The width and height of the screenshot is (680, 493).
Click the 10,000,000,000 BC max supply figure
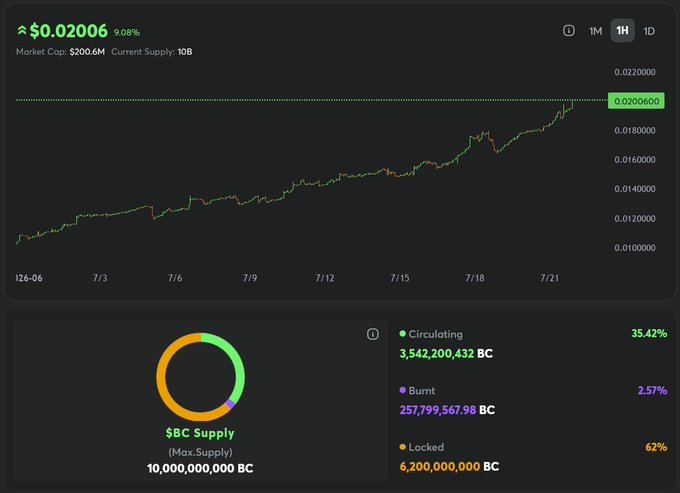[x=200, y=469]
